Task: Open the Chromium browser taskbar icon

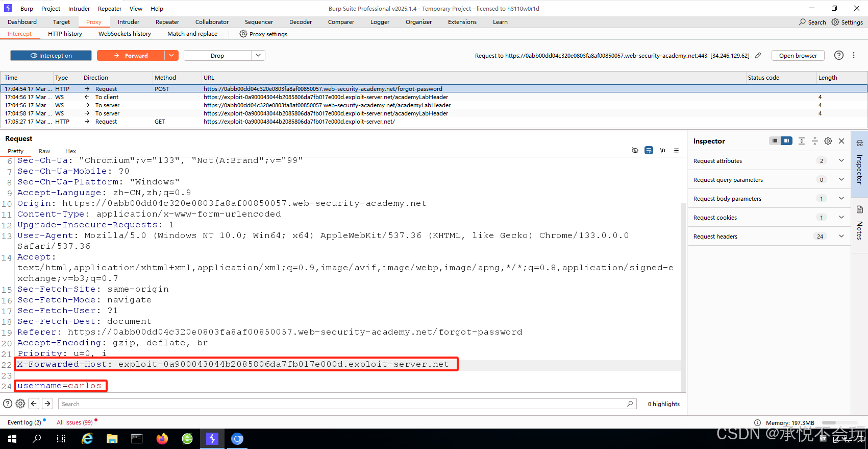Action: point(237,439)
